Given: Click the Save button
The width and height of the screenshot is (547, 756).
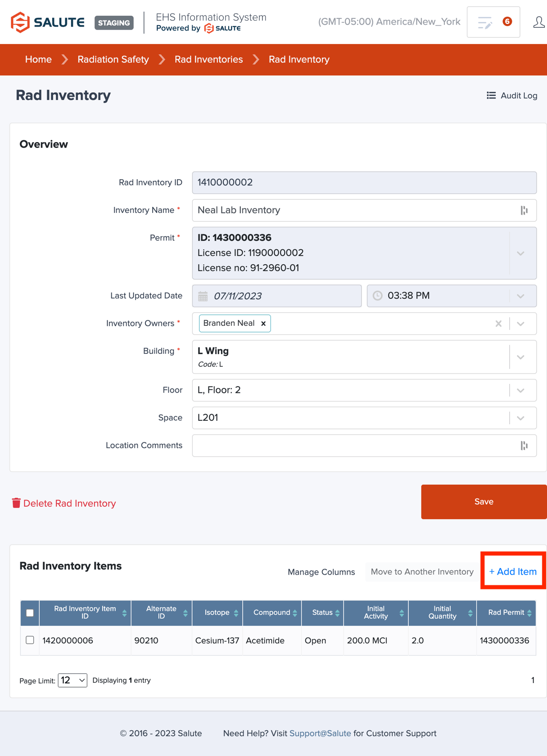Looking at the screenshot, I should (x=484, y=502).
